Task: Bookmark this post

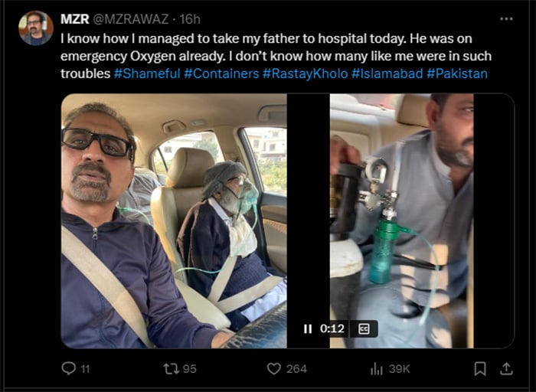Action: point(480,369)
